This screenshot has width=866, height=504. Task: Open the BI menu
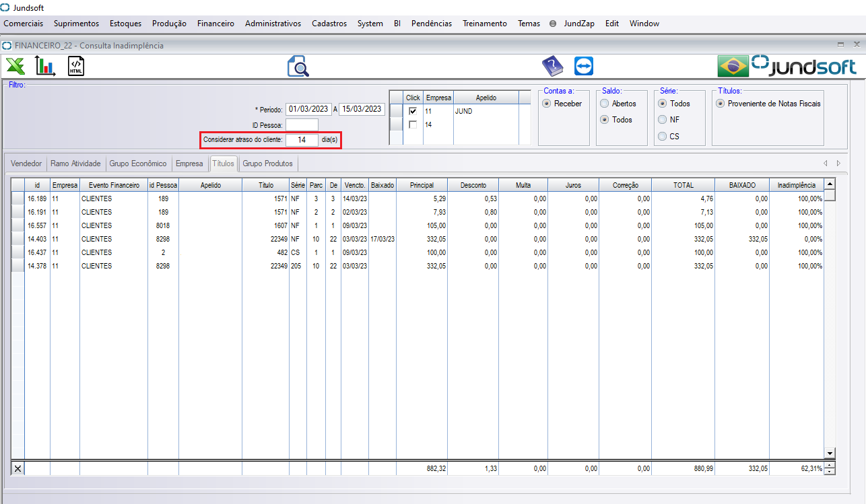coord(397,24)
